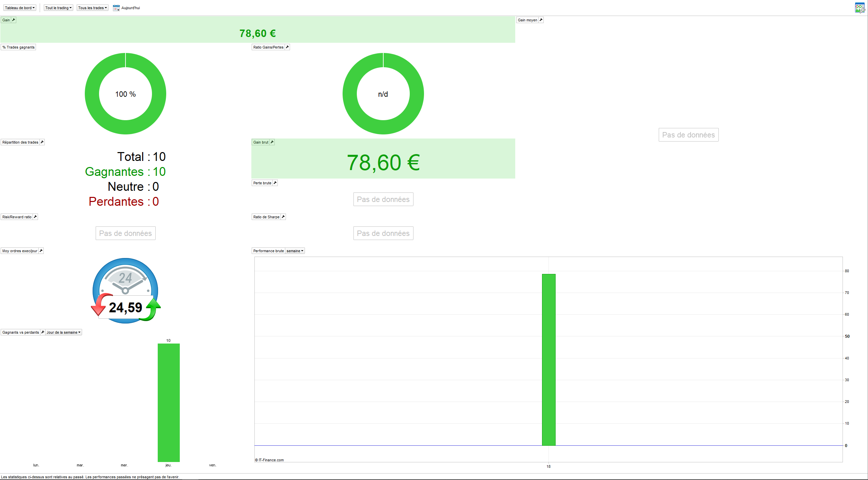Open the calendar icon next to Aujourd'hui
868x480 pixels.
116,8
